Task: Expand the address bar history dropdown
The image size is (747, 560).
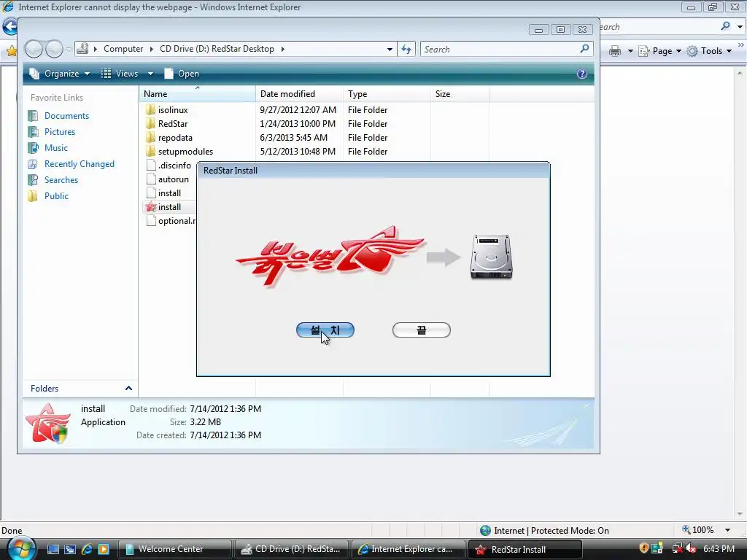Action: 390,49
